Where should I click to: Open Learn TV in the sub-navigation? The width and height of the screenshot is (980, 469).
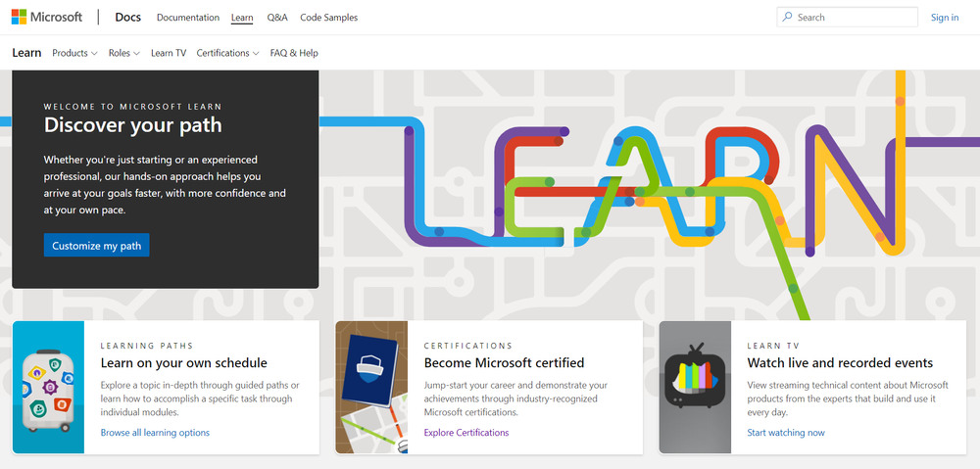169,53
